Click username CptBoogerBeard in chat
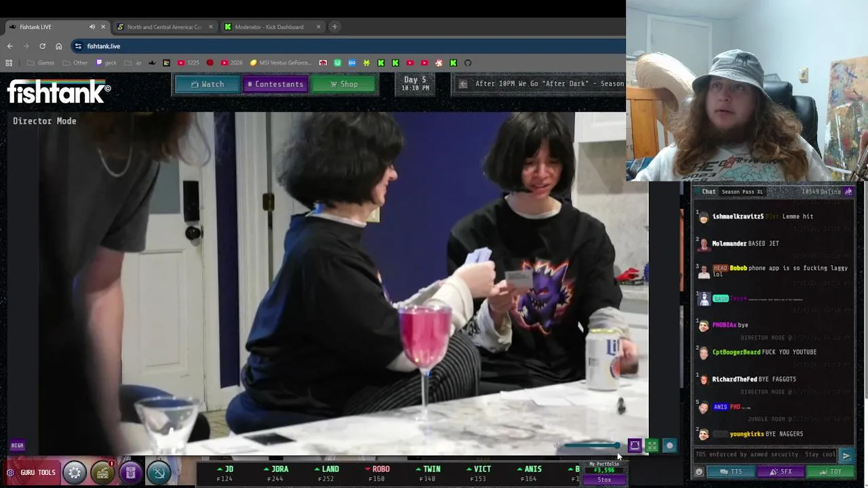This screenshot has width=868, height=488. pyautogui.click(x=736, y=352)
